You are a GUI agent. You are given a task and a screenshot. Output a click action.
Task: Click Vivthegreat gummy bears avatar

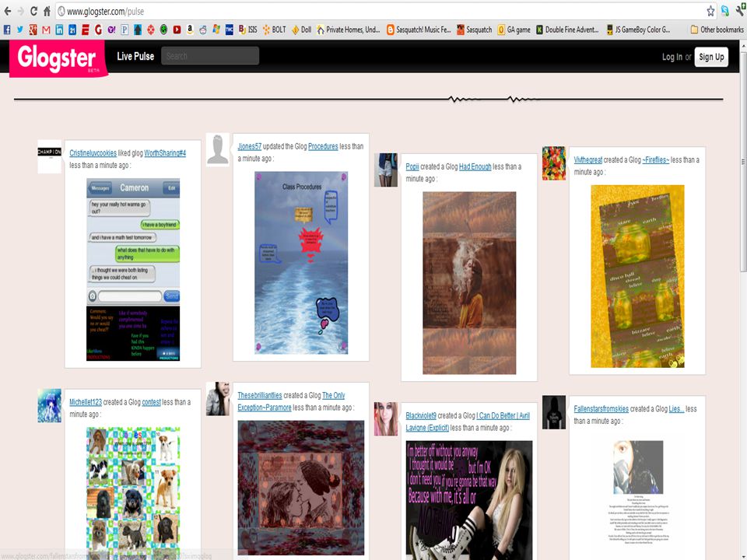[553, 163]
